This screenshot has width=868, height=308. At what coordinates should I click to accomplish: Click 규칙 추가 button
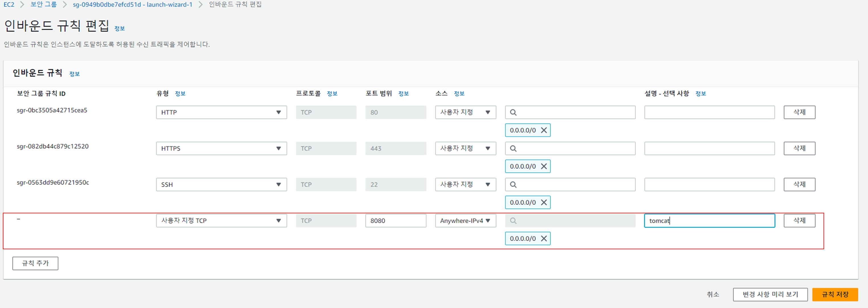[35, 263]
